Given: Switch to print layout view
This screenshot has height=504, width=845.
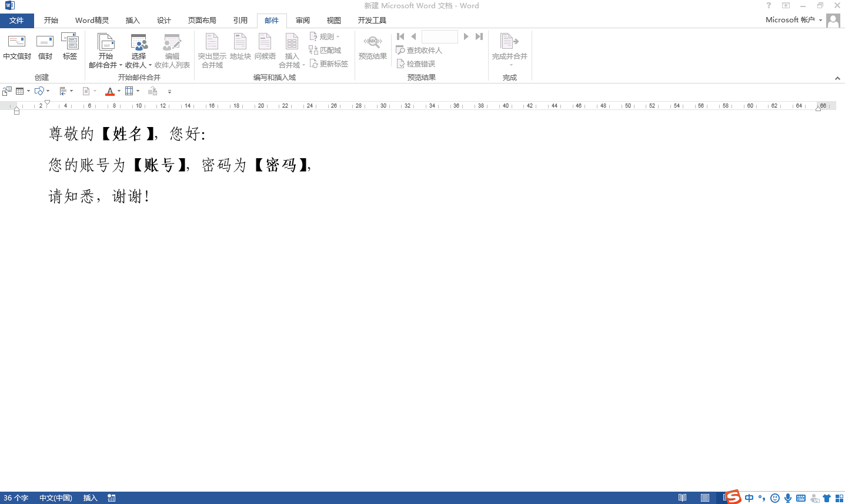Looking at the screenshot, I should tap(704, 498).
